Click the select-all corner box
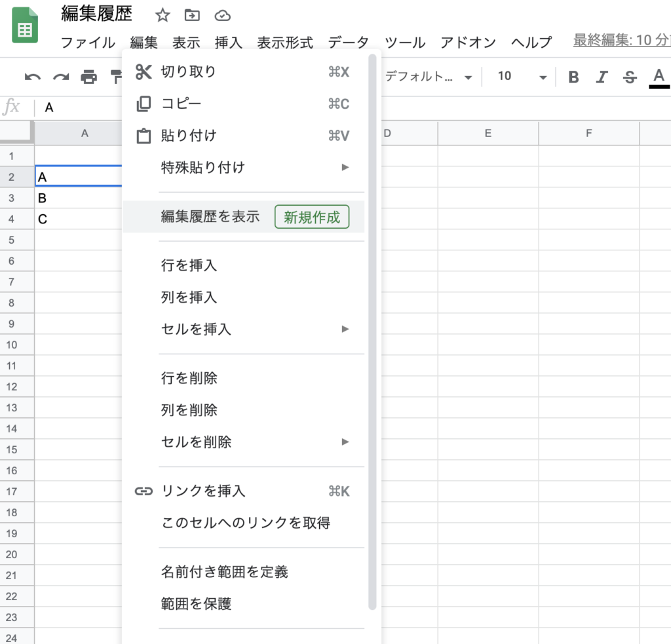This screenshot has width=671, height=644. [x=16, y=133]
